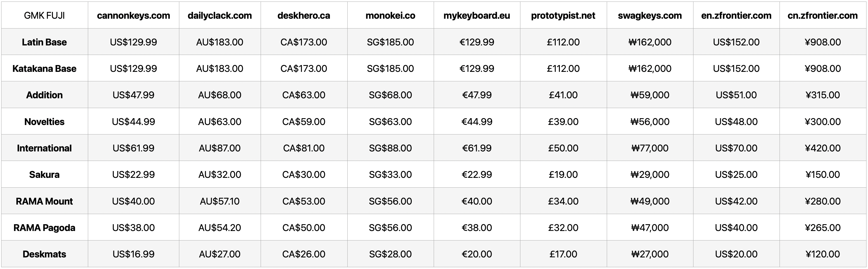868x269 pixels.
Task: Select the Sakura row label
Action: [x=45, y=175]
